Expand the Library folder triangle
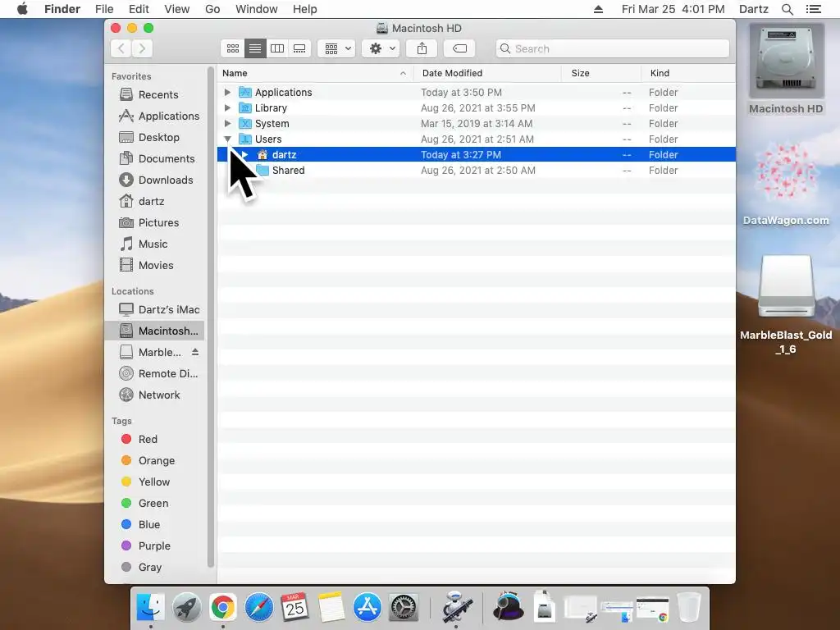This screenshot has width=840, height=630. (228, 107)
